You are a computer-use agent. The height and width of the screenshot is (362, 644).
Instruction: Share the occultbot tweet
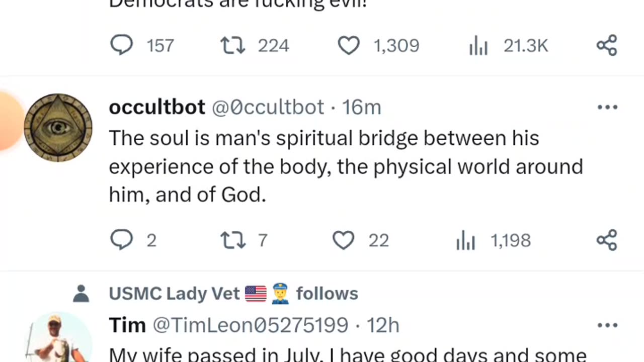pyautogui.click(x=607, y=240)
